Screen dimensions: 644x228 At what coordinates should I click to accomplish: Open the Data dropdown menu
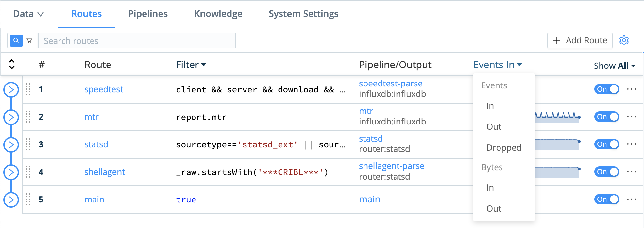click(x=28, y=14)
